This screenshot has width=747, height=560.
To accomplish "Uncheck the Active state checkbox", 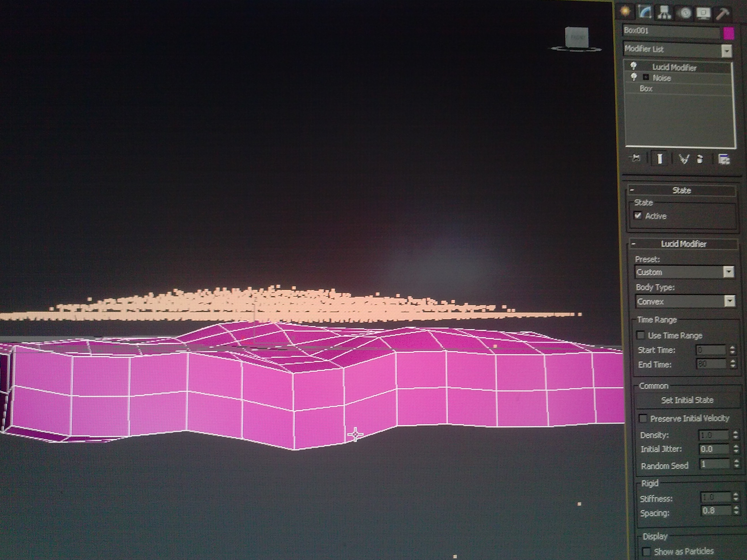I will [x=637, y=215].
